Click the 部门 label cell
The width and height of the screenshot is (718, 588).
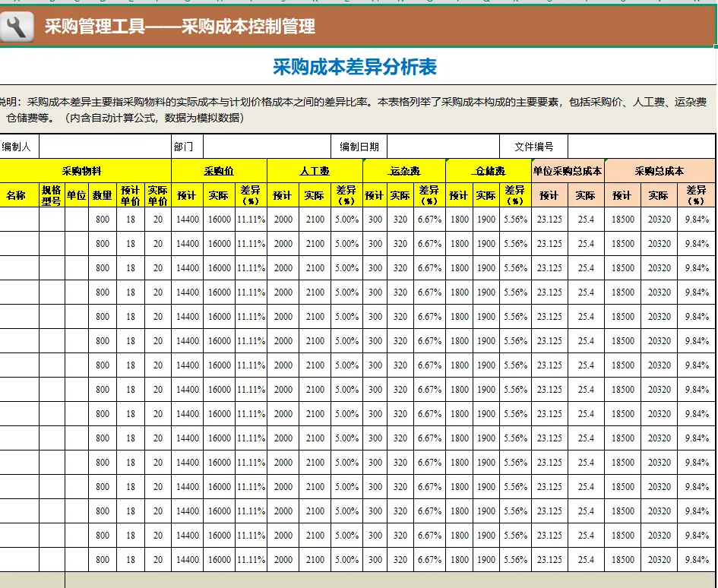coord(187,147)
